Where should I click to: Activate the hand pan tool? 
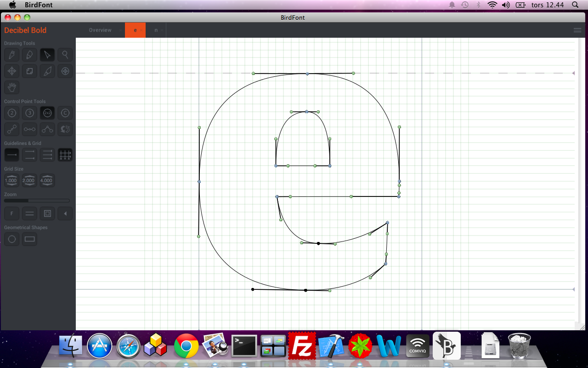[12, 87]
